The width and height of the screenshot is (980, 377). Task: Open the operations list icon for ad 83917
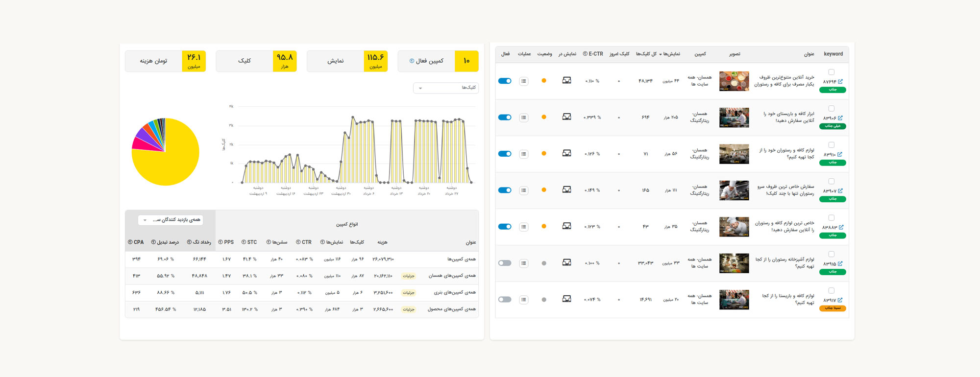pyautogui.click(x=524, y=300)
